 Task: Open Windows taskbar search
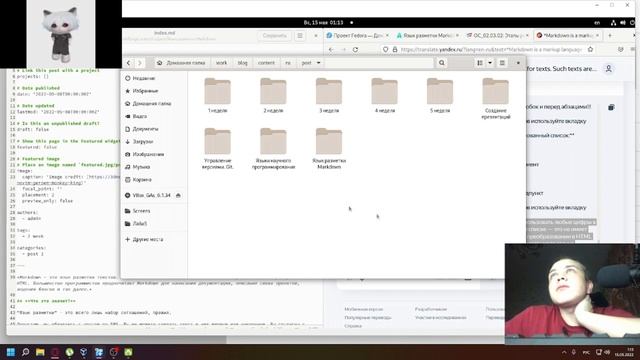pyautogui.click(x=25, y=352)
